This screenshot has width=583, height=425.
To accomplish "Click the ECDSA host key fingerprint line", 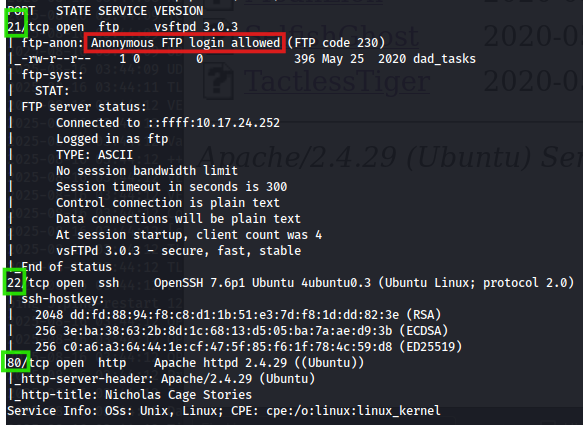I will [x=241, y=331].
